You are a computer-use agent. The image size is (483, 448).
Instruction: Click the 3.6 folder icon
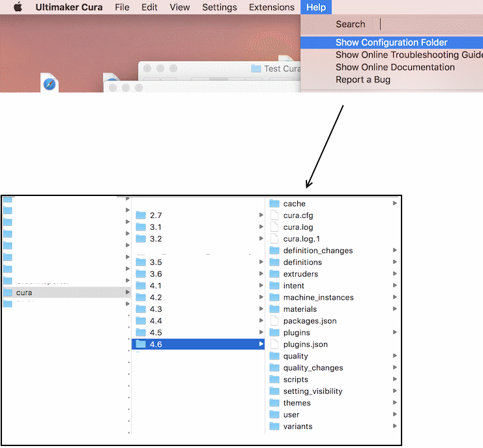coord(141,273)
